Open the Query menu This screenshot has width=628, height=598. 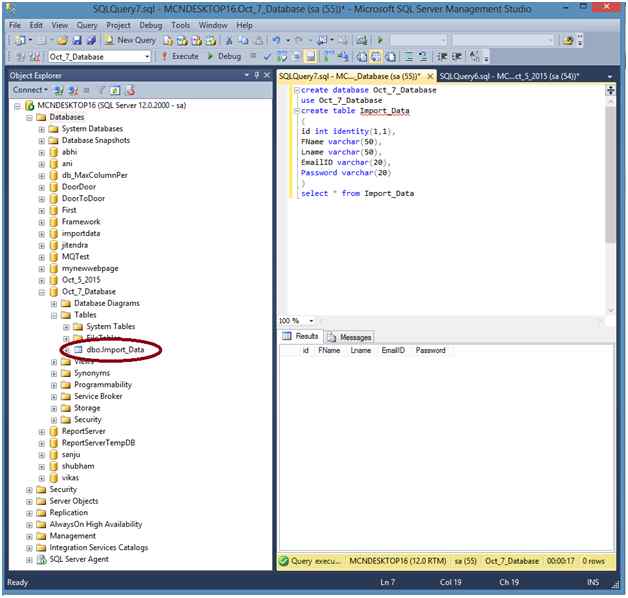86,24
